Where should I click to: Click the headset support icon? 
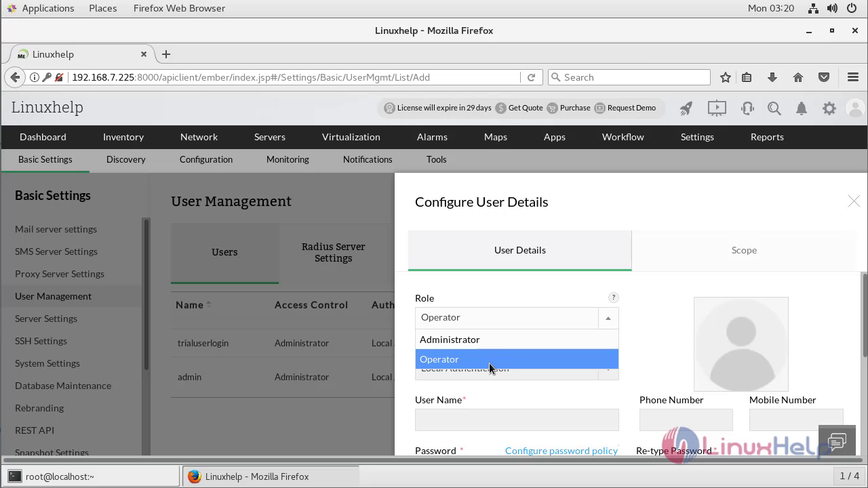coord(747,108)
